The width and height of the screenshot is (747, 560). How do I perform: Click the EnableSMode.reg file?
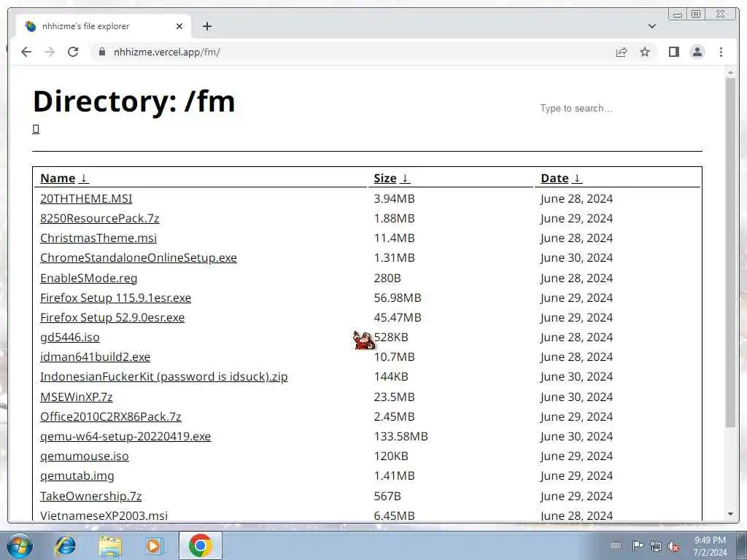coord(88,278)
